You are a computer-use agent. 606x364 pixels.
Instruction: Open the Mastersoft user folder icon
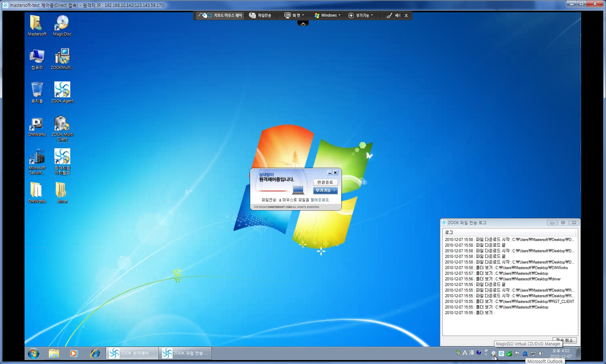point(37,26)
